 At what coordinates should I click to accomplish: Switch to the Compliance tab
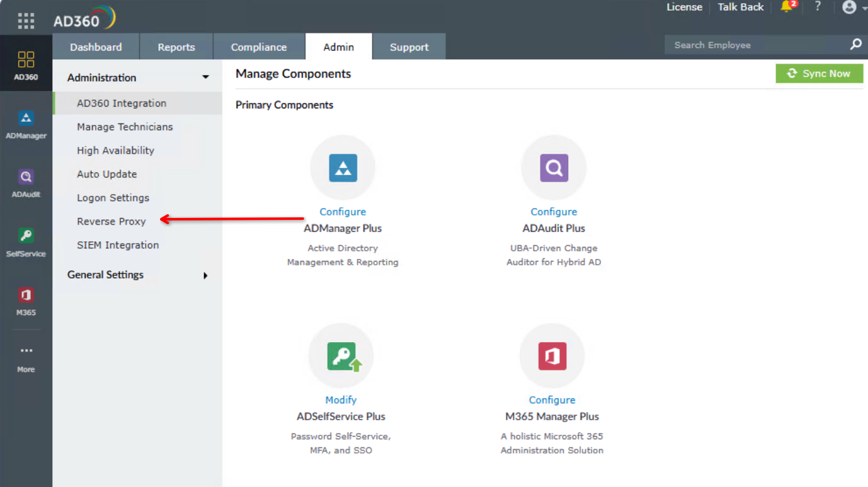click(x=259, y=47)
